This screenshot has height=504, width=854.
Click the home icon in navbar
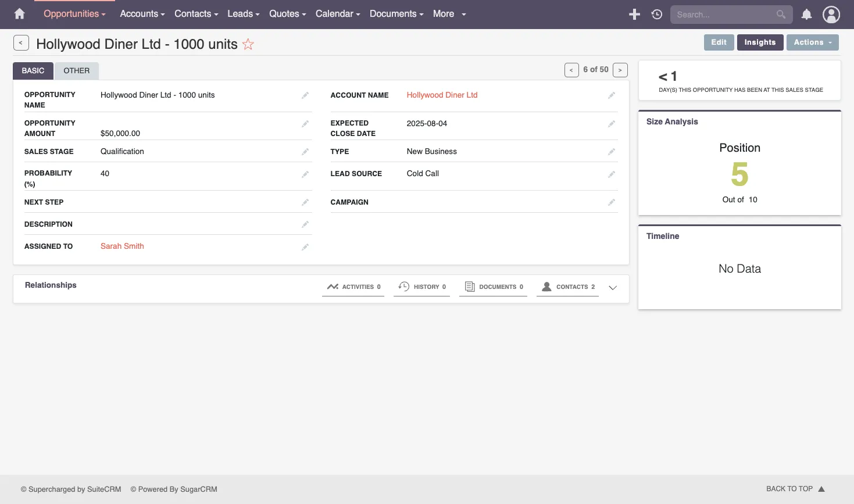coord(19,14)
